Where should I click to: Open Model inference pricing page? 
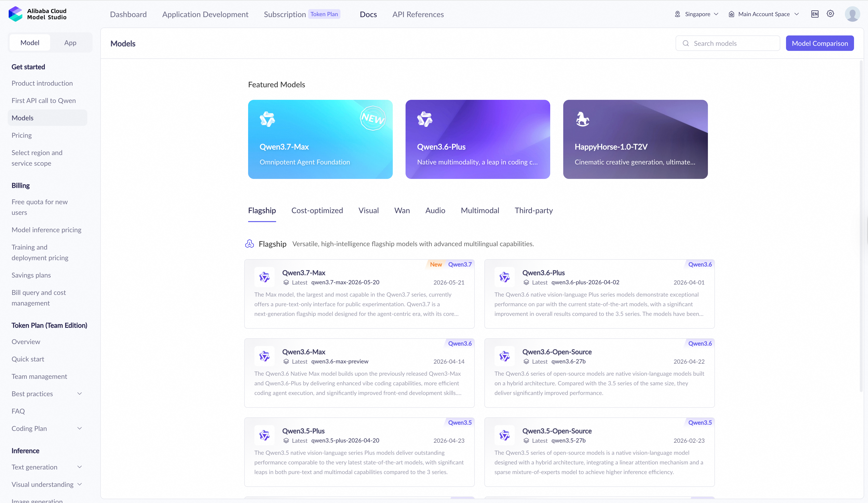[x=47, y=230]
